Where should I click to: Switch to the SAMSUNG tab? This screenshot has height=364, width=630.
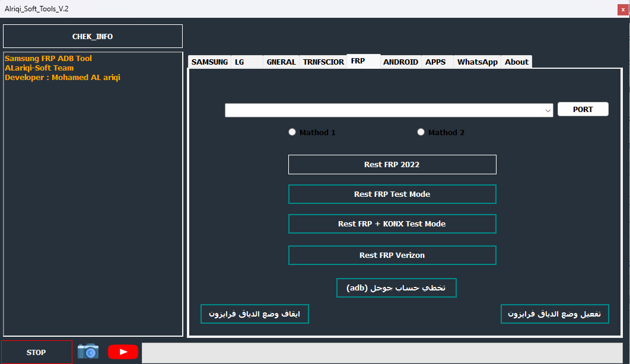[x=209, y=61]
